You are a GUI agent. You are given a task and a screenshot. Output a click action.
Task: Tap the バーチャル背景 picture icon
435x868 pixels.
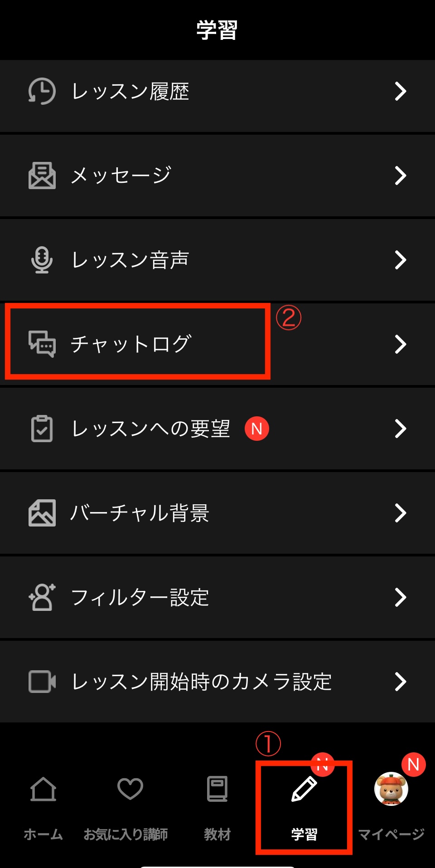(42, 513)
